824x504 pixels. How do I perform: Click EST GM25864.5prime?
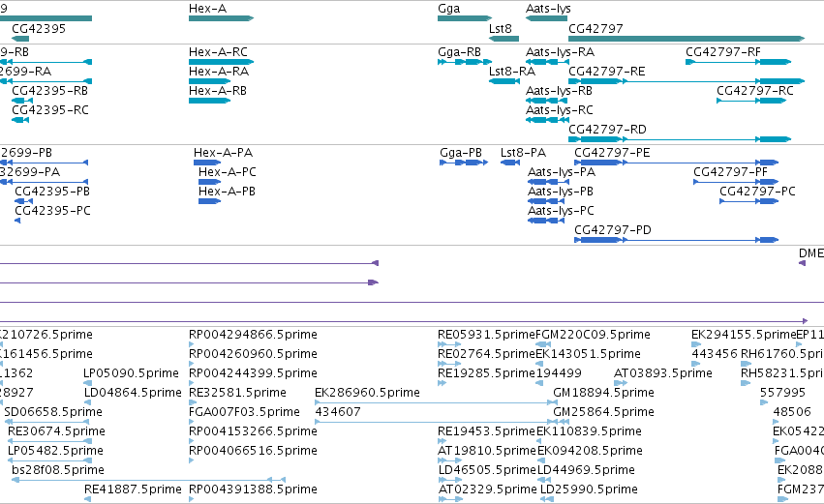click(x=603, y=412)
